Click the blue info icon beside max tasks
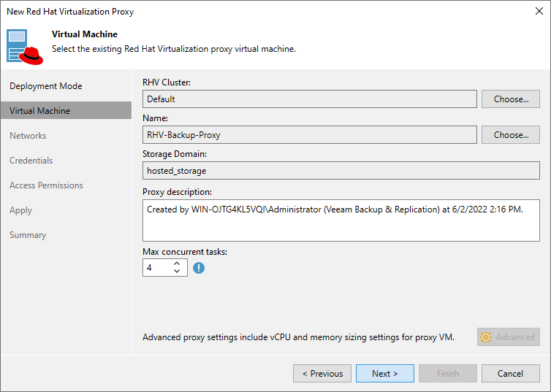The image size is (551, 392). tap(199, 268)
